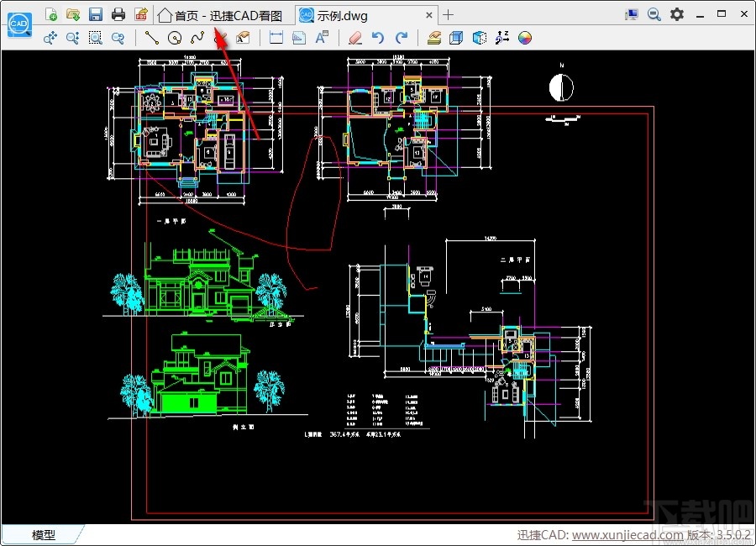
Task: Add a new tab with the plus button
Action: tap(448, 15)
